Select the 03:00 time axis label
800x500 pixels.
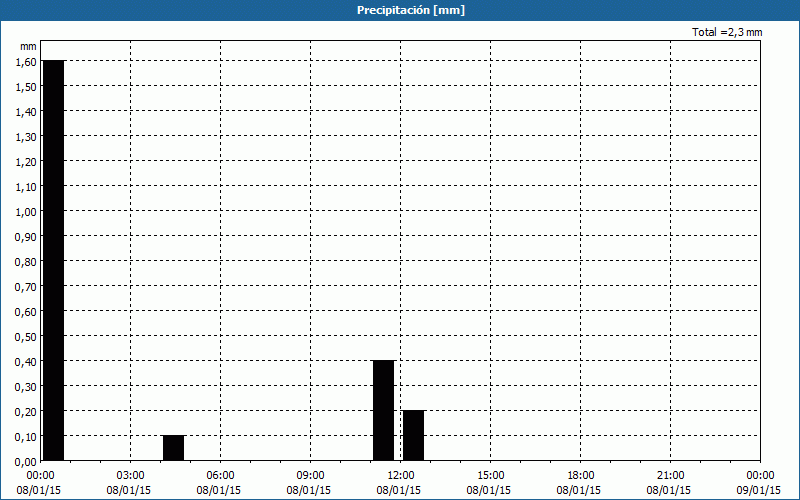(130, 475)
